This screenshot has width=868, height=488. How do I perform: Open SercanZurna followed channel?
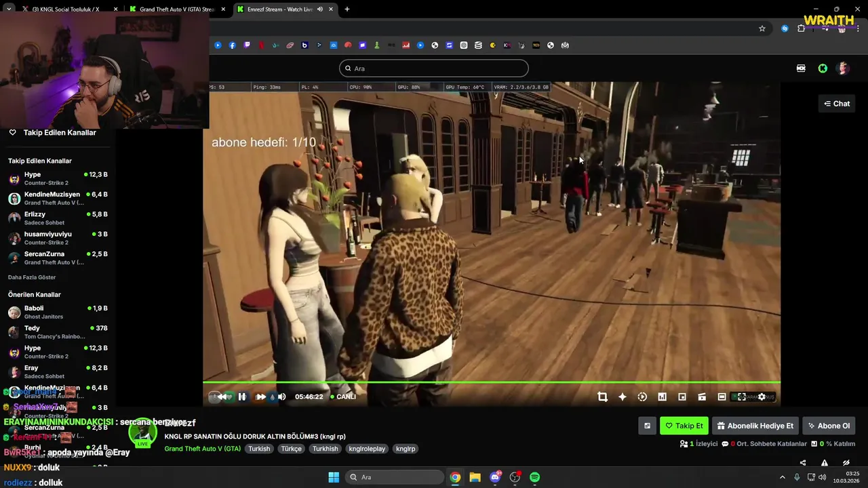point(58,258)
